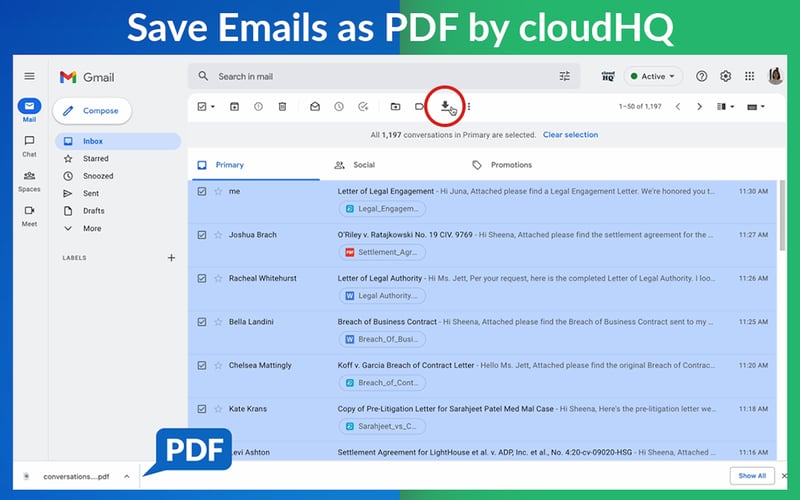Image resolution: width=800 pixels, height=500 pixels.
Task: Click the Gmail logo
Action: tap(87, 77)
